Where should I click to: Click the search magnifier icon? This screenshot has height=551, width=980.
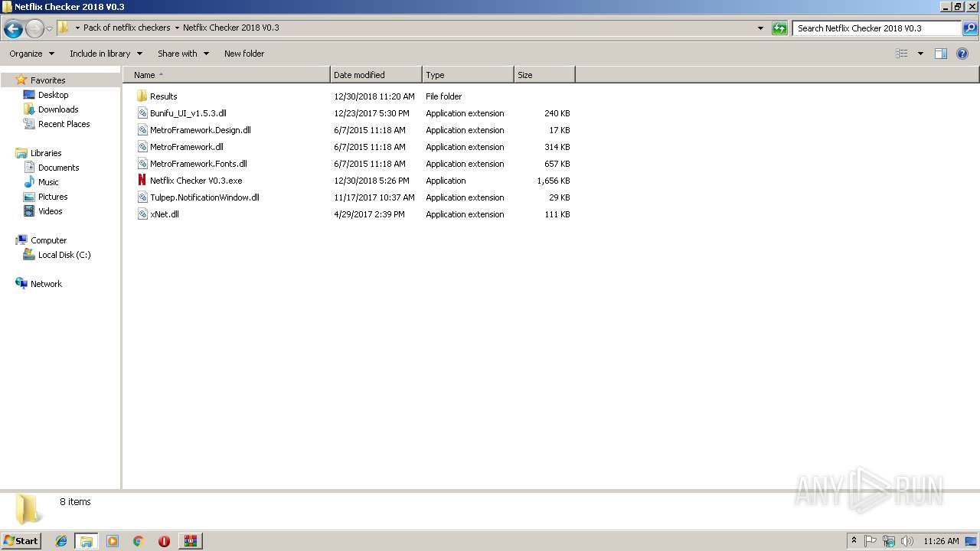pyautogui.click(x=969, y=28)
